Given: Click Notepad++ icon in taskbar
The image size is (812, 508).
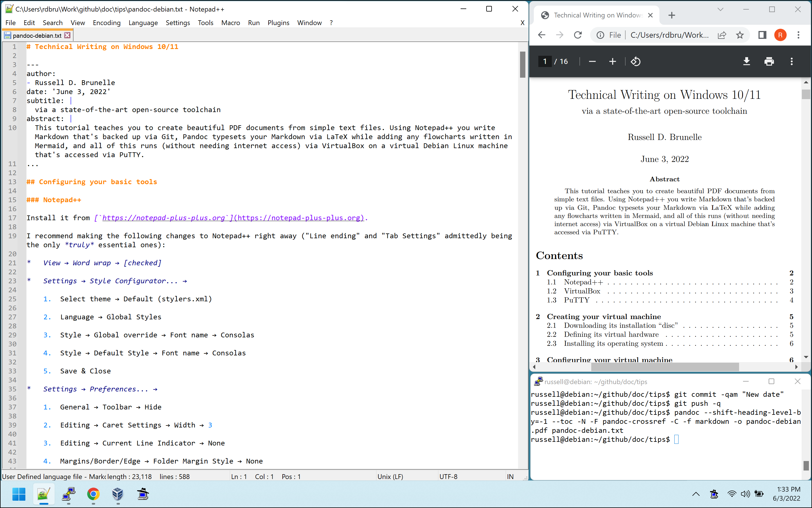Looking at the screenshot, I should 44,494.
